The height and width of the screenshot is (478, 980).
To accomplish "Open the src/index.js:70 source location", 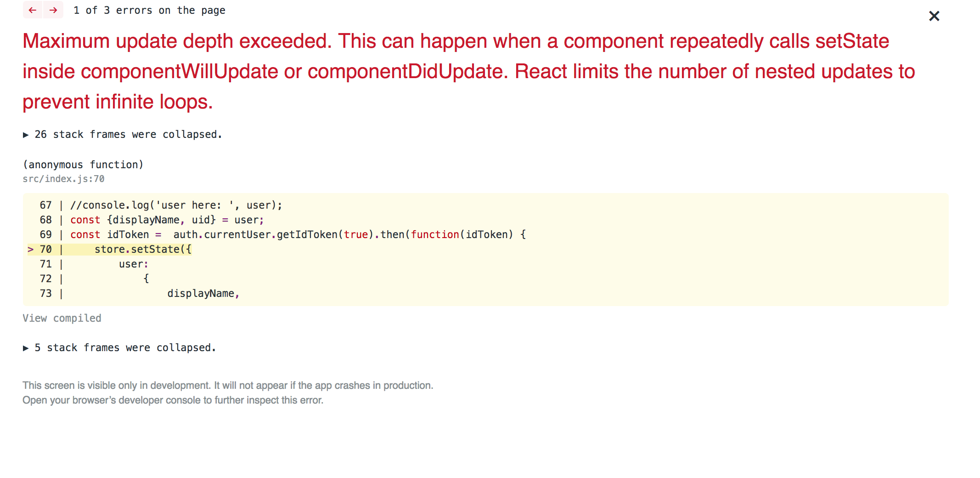I will click(x=63, y=179).
